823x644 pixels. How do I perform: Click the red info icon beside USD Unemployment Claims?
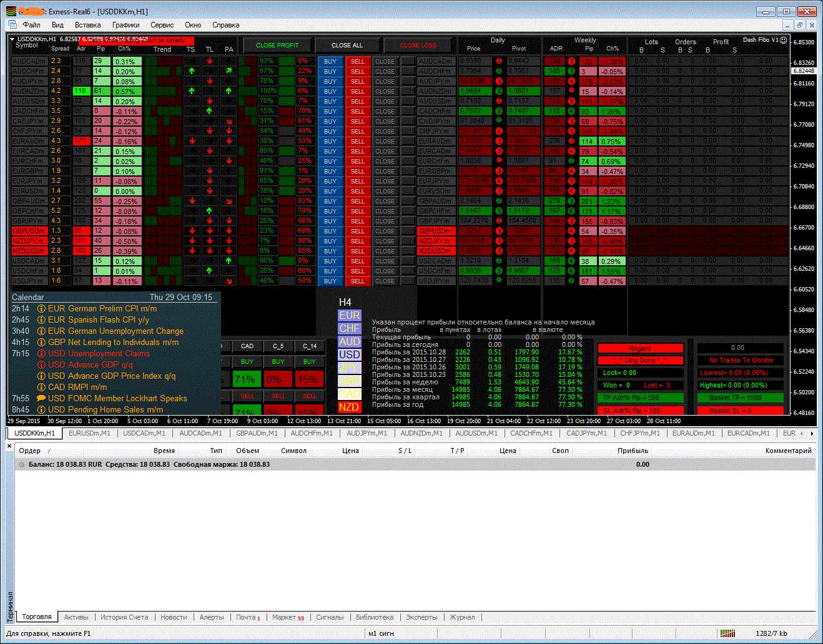click(41, 353)
